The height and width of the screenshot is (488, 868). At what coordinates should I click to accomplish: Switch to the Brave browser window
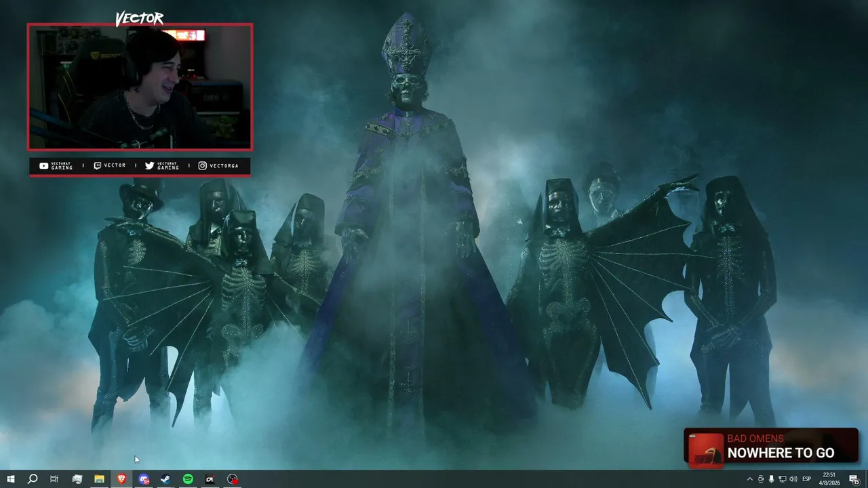coord(121,479)
